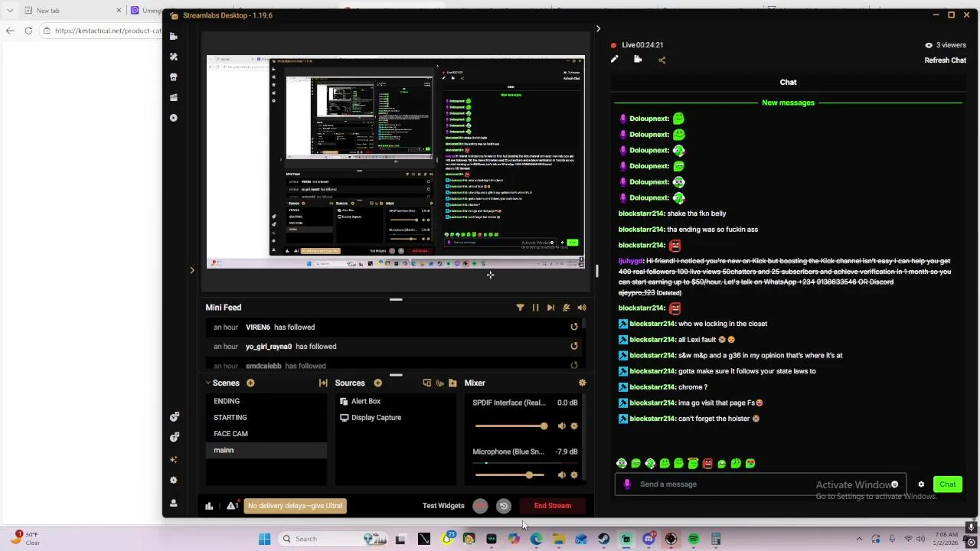The image size is (980, 551).
Task: Open scene transitions icon beside Scenes
Action: 323,383
